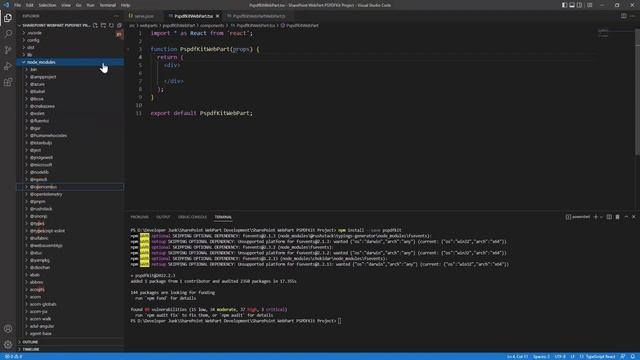Click cursor position Ln Col in status bar
The width and height of the screenshot is (640, 360).
tap(517, 356)
